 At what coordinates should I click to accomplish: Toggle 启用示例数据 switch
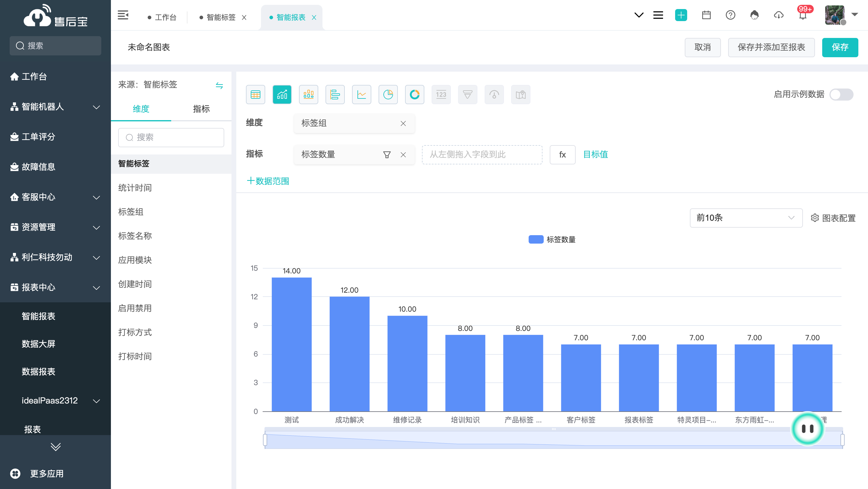click(x=841, y=95)
